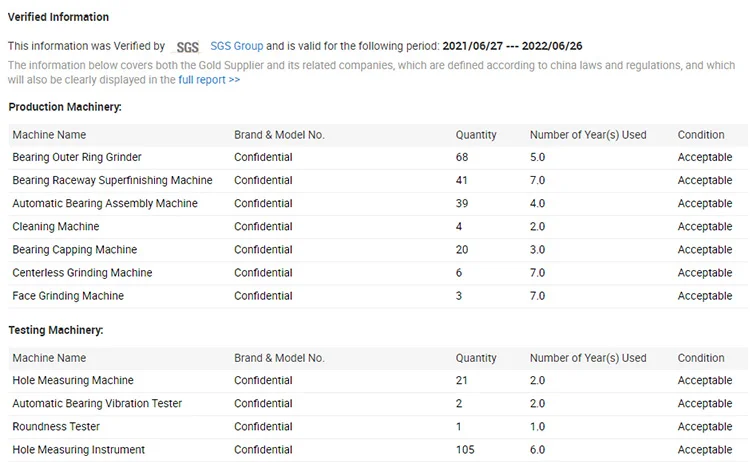750x462 pixels.
Task: Click the quantity 105 cell
Action: [465, 450]
